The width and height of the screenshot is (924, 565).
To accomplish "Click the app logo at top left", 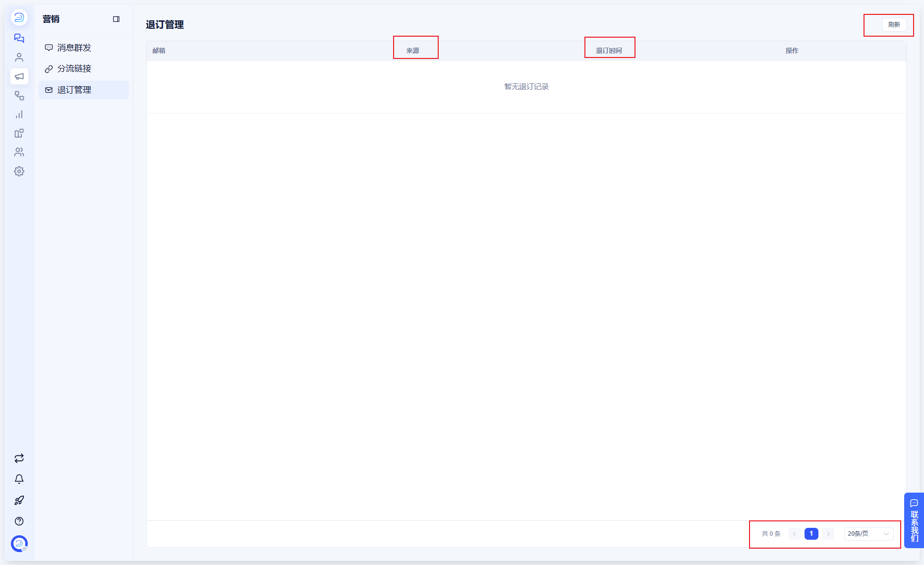I will (19, 17).
